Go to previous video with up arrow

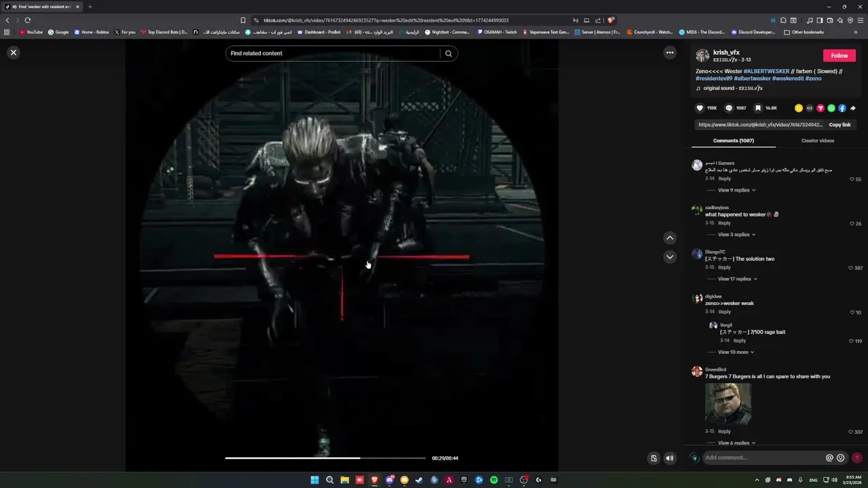[670, 238]
